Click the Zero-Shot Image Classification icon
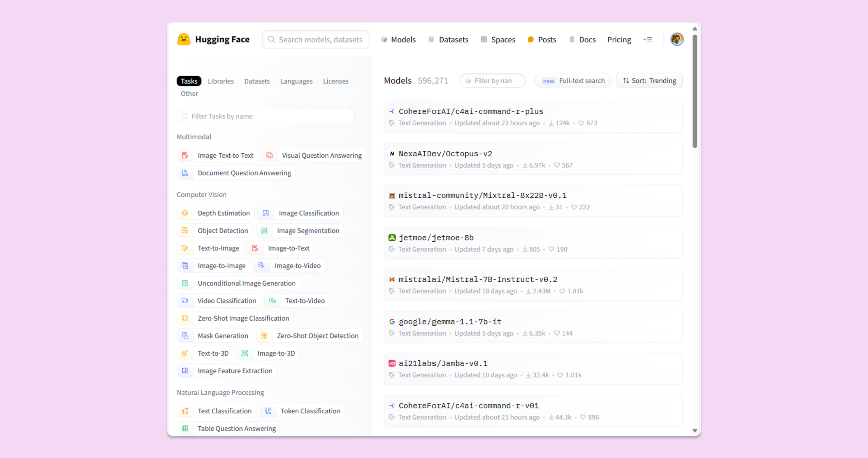Image resolution: width=868 pixels, height=458 pixels. [185, 318]
